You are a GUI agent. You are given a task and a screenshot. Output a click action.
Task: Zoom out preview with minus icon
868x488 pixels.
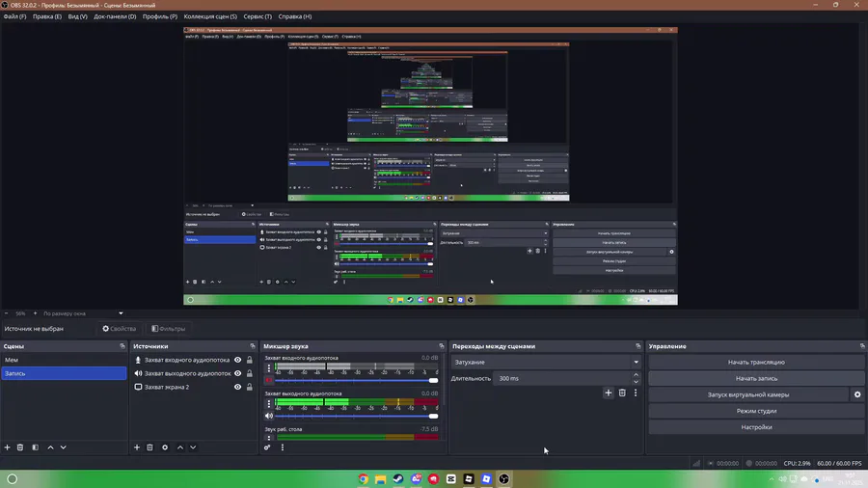point(7,313)
